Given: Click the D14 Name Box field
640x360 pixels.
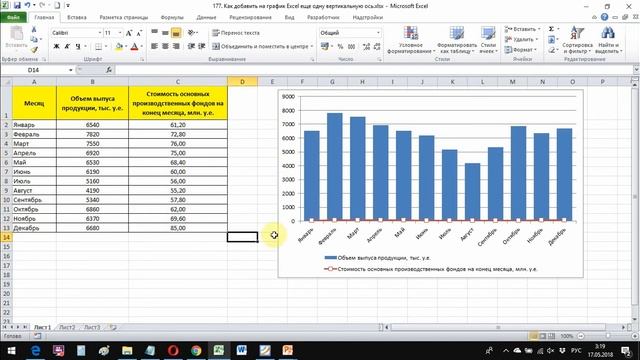Looking at the screenshot, I should (x=34, y=70).
